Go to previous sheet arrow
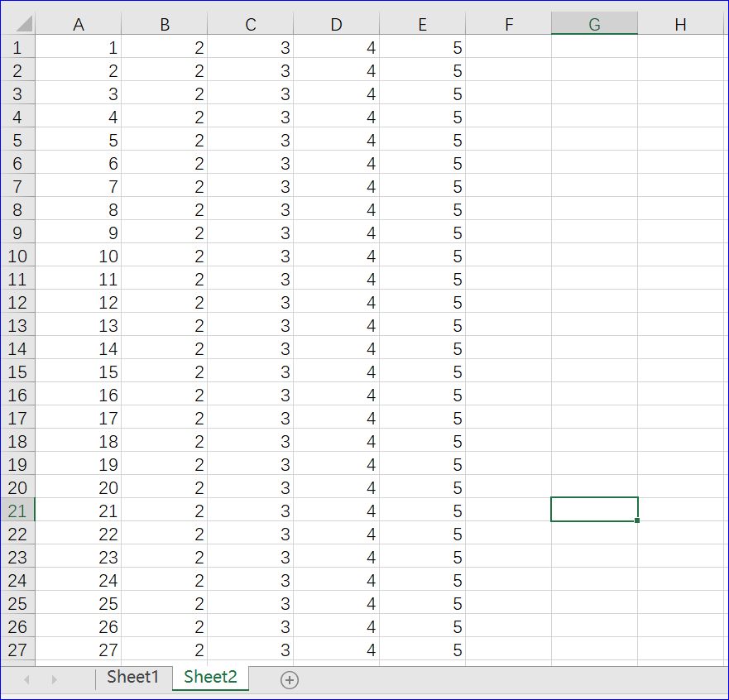Viewport: 729px width, 700px height. coord(27,680)
